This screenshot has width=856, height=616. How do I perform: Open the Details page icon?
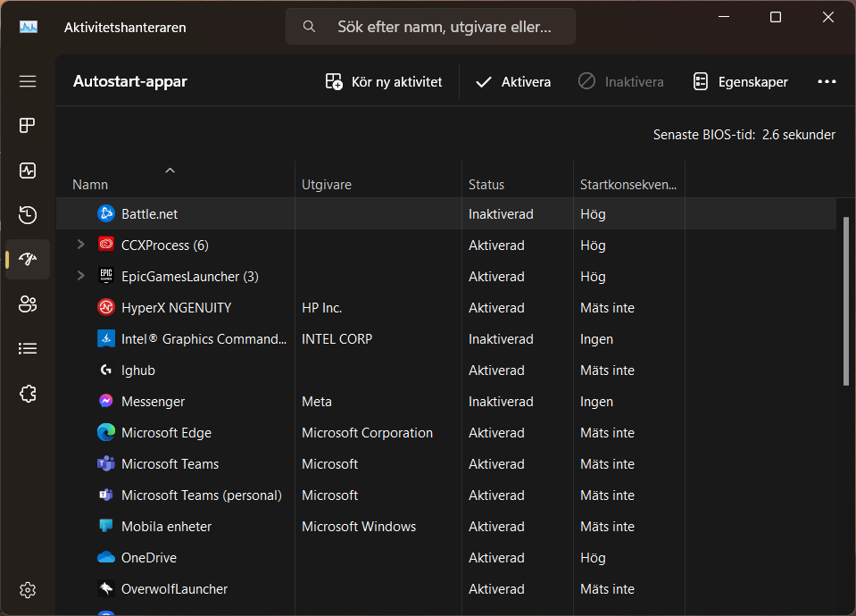tap(28, 348)
